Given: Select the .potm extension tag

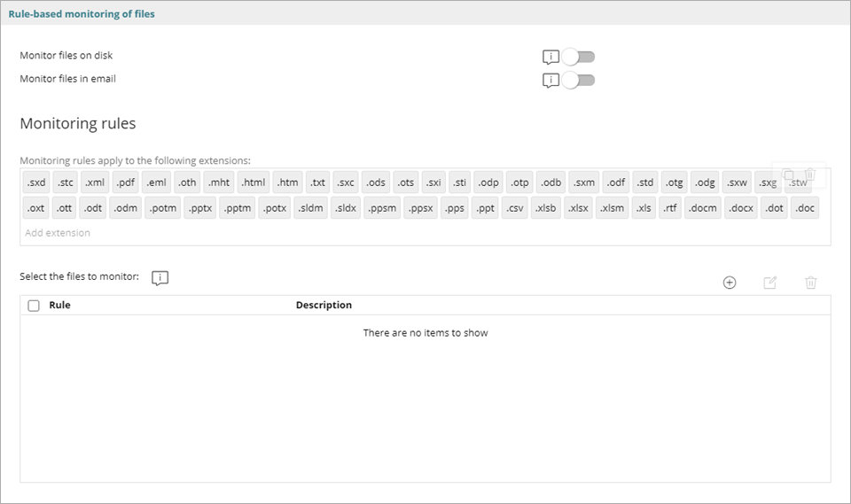Looking at the screenshot, I should 163,208.
